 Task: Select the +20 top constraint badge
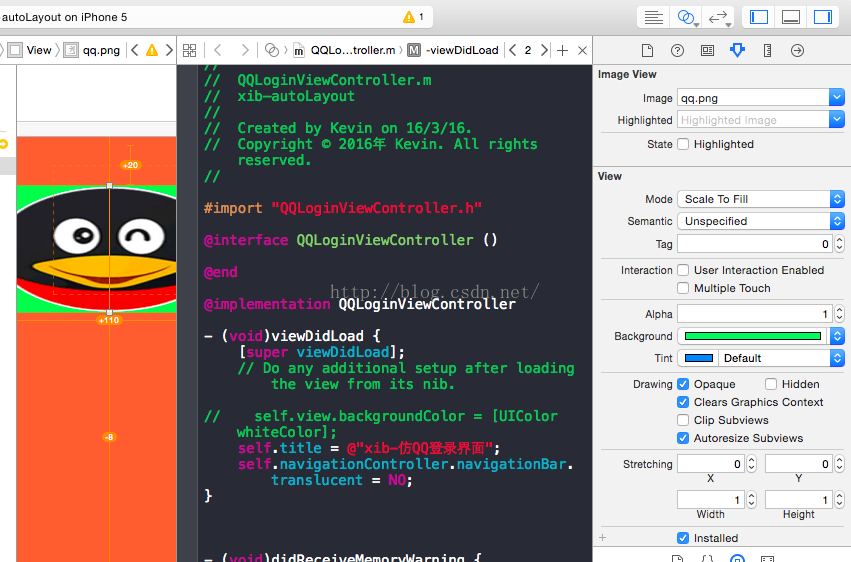coord(130,165)
